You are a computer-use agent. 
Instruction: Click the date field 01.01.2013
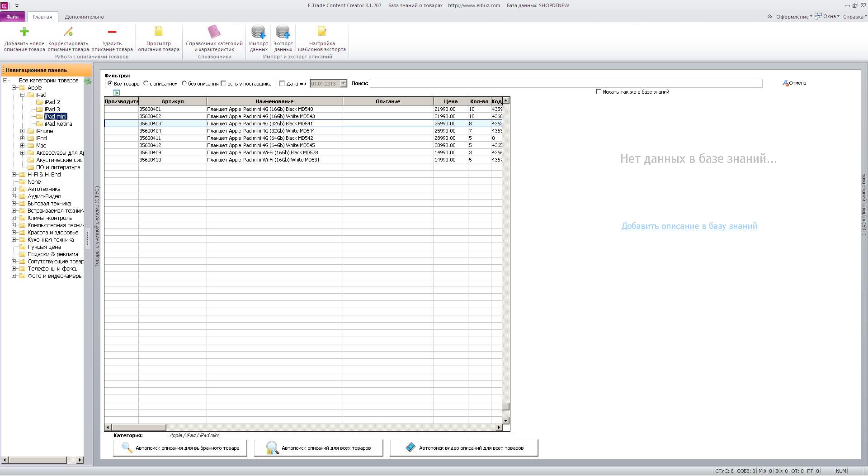click(325, 84)
